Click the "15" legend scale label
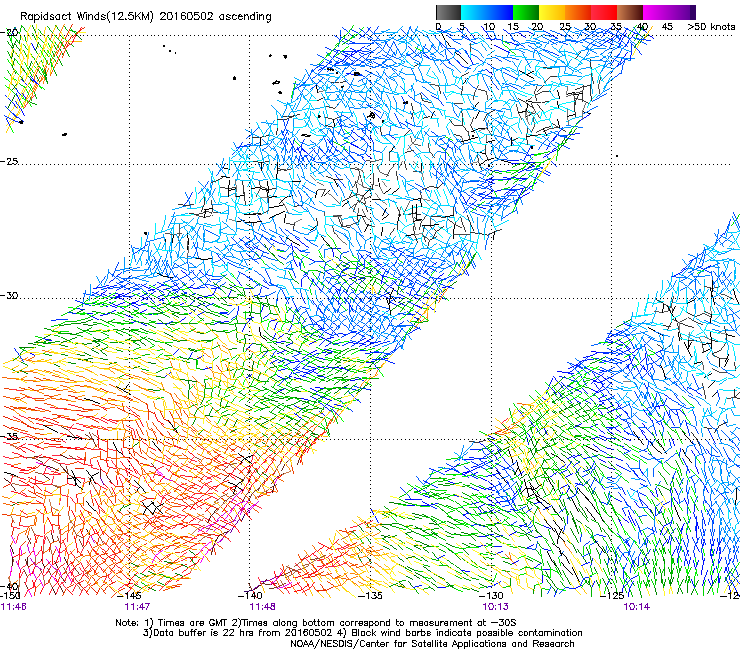 (513, 26)
